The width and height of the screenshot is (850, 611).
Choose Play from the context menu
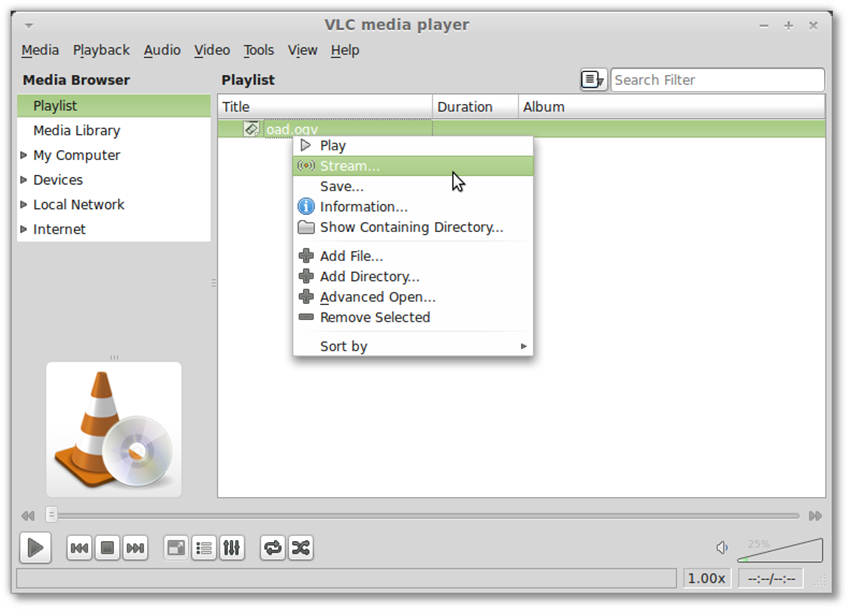[x=413, y=146]
